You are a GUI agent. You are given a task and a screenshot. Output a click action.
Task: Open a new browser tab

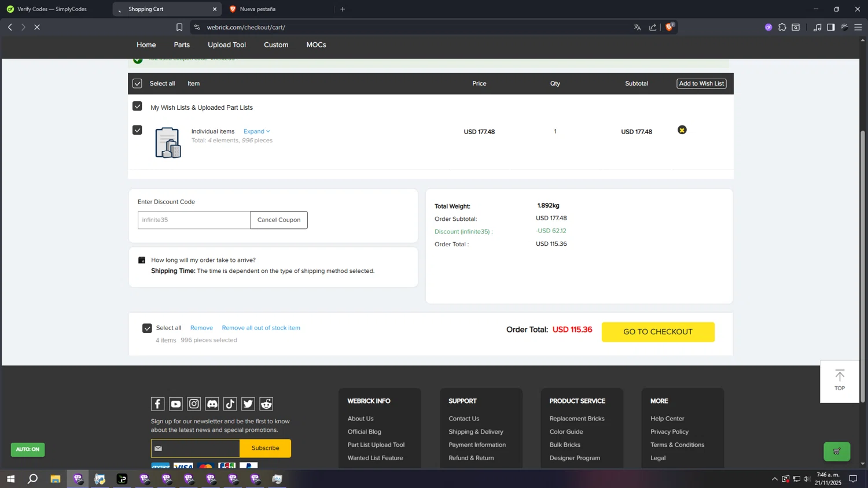pos(343,9)
